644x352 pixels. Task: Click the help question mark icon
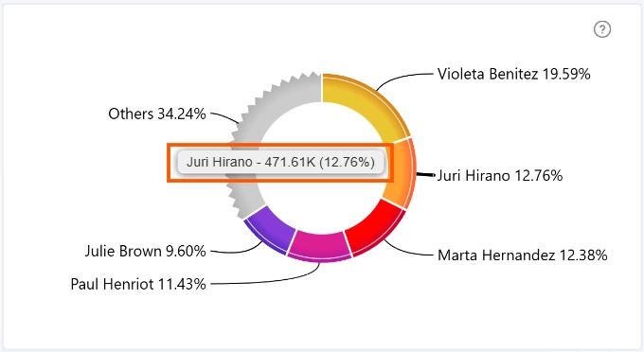[602, 29]
